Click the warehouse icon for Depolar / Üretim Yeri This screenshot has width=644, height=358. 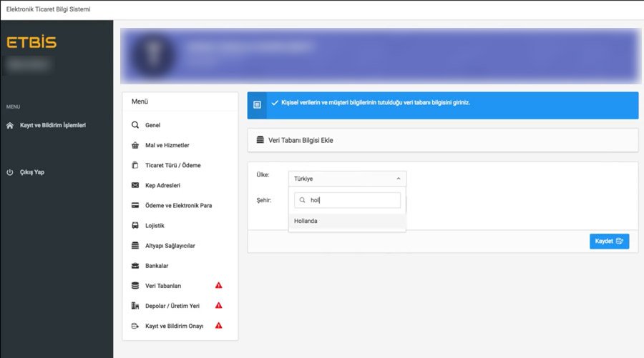point(135,306)
